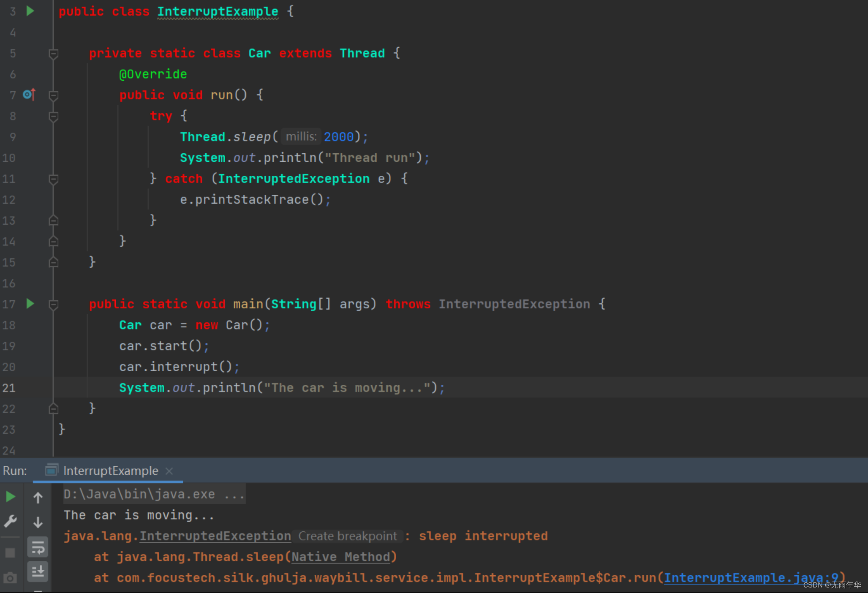Collapse the try block fold on line 8
Viewport: 868px width, 593px height.
tap(54, 116)
